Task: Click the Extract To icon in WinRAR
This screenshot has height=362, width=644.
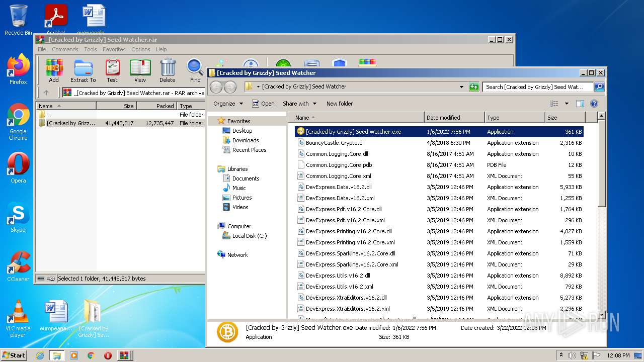Action: 83,71
